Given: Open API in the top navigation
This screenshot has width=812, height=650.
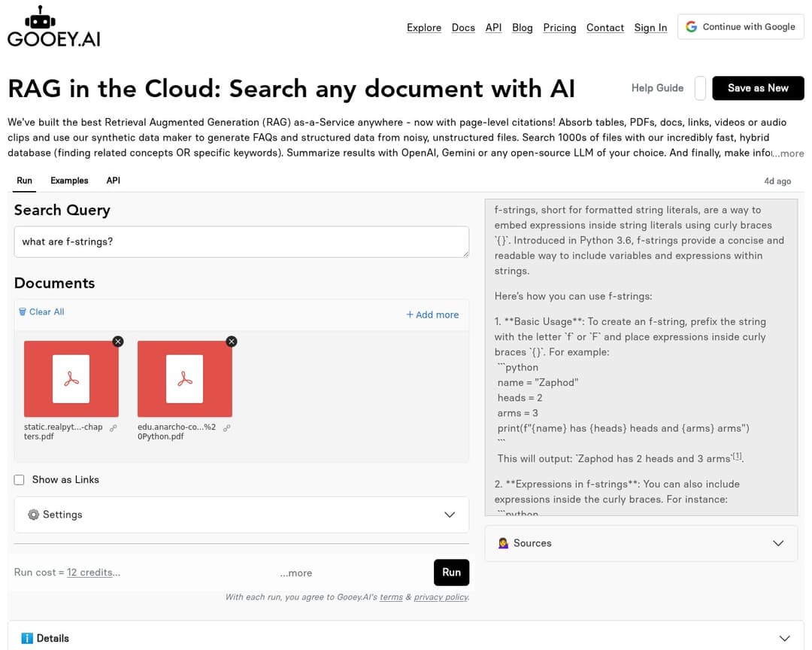Looking at the screenshot, I should pyautogui.click(x=493, y=28).
